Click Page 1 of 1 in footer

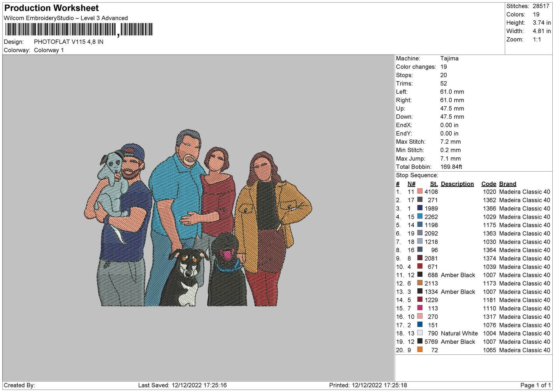[x=535, y=385]
